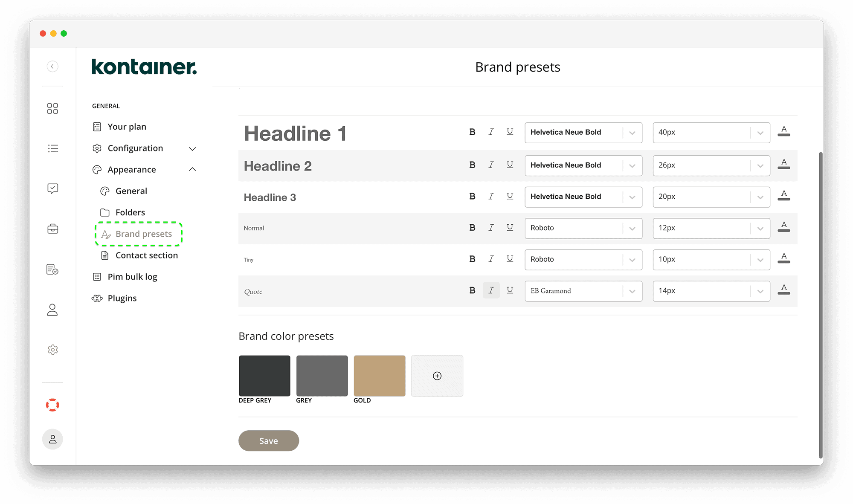Open the Contact section settings

point(146,255)
